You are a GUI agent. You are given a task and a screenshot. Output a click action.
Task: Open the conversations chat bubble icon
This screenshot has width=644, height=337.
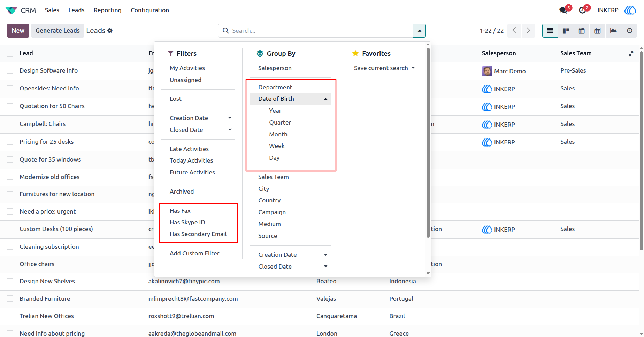tap(563, 10)
